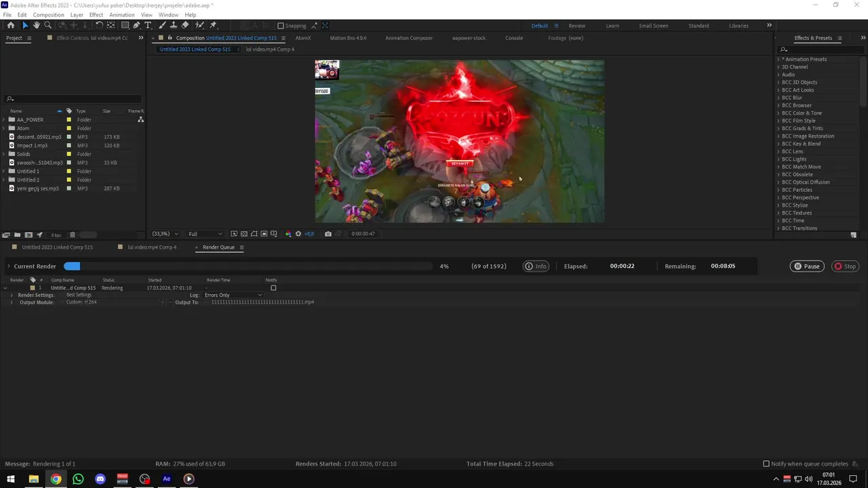Click yellow label swatch of Atom folder
Viewport: 868px width, 488px height.
(x=68, y=128)
